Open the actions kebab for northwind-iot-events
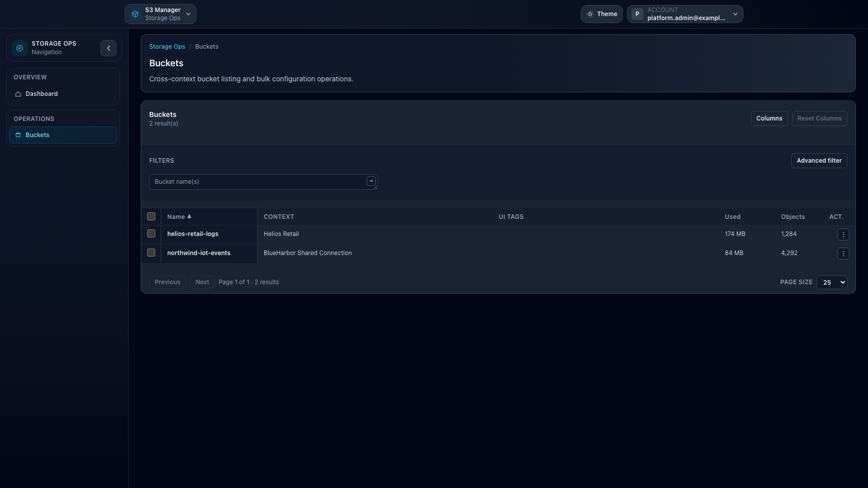 point(843,254)
